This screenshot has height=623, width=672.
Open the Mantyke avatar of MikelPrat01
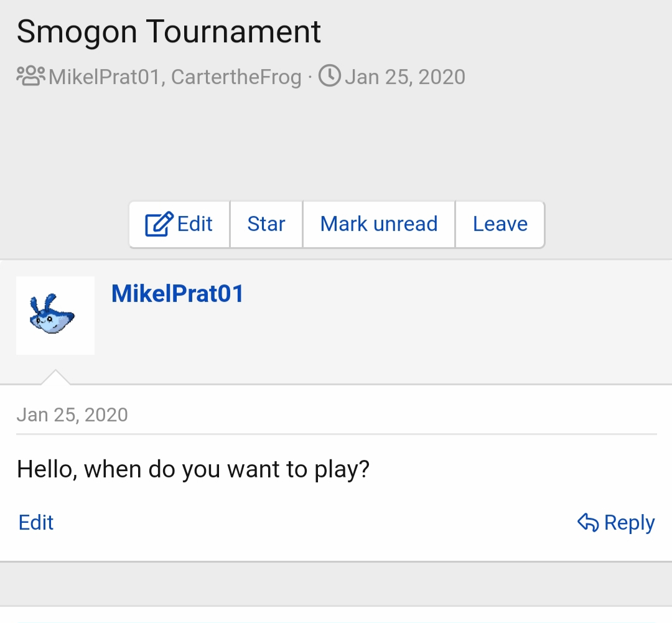coord(55,316)
